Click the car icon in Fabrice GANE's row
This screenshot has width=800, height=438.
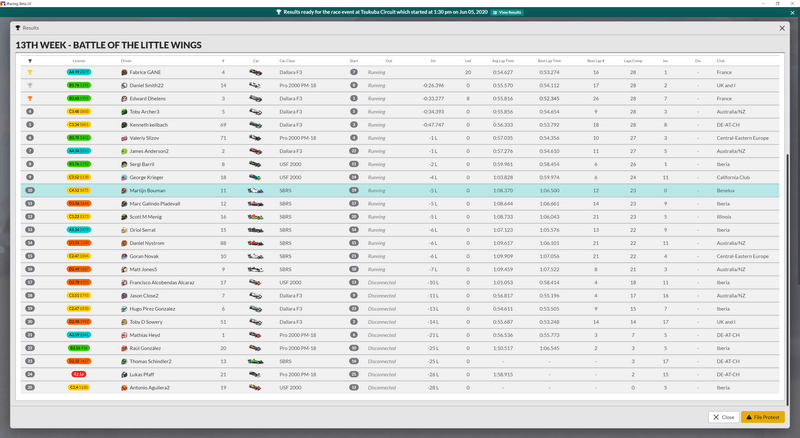(x=256, y=72)
